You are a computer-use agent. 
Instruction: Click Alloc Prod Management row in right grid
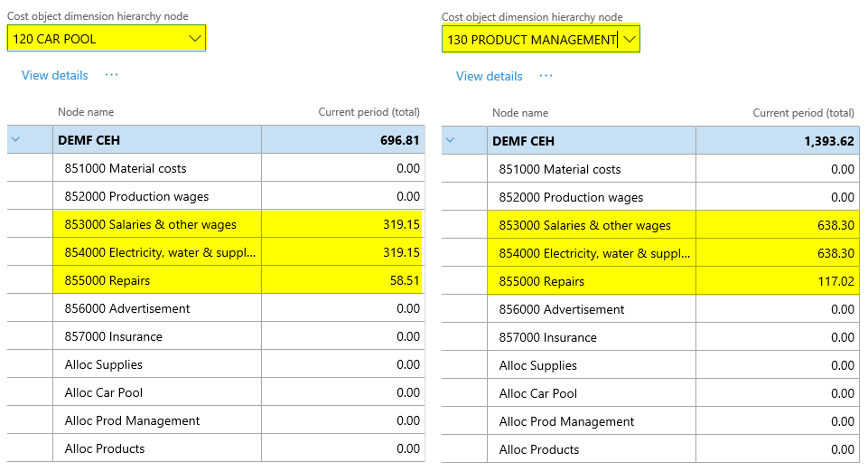tap(566, 421)
